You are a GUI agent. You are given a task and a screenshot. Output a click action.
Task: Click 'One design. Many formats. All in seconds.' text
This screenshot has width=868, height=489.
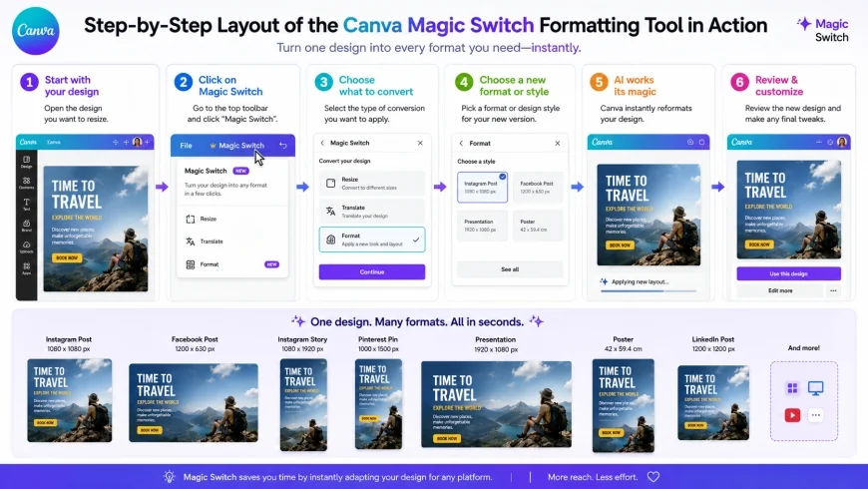(x=417, y=321)
